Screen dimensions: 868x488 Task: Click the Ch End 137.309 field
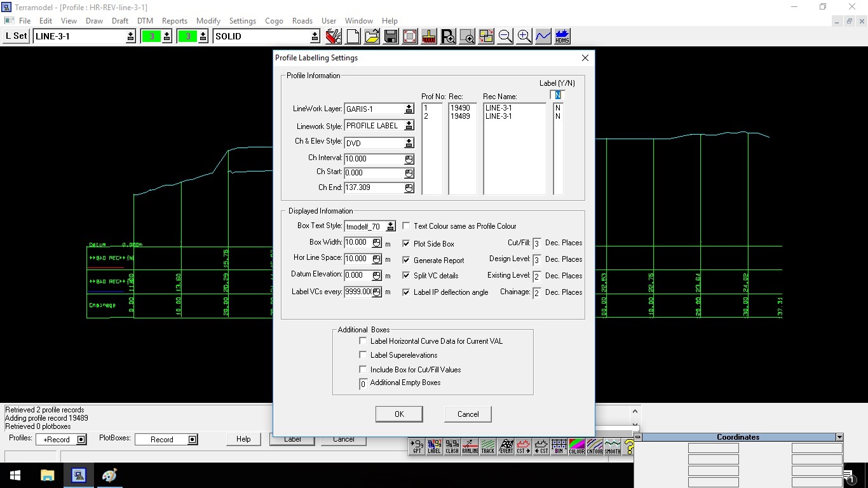[x=374, y=188]
